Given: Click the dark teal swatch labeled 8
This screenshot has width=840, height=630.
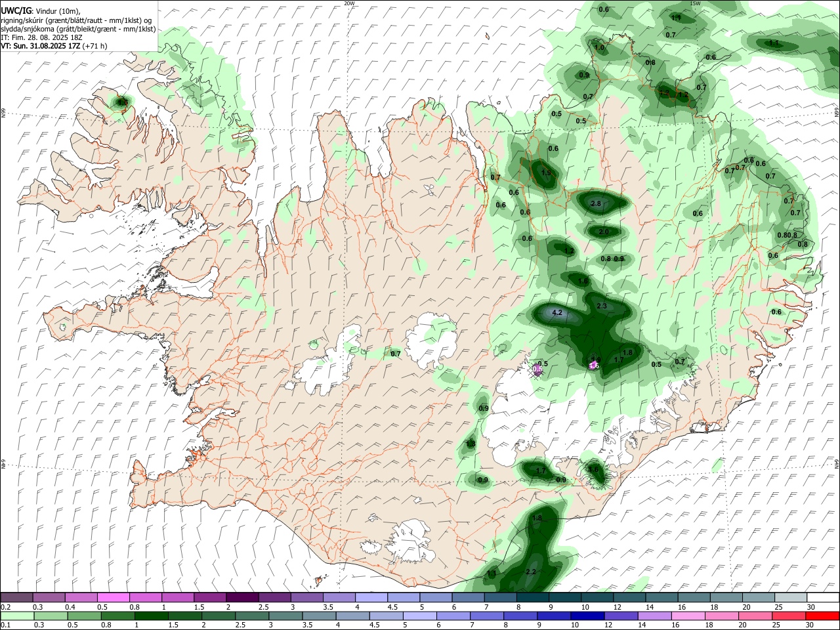Looking at the screenshot, I should coord(532,598).
